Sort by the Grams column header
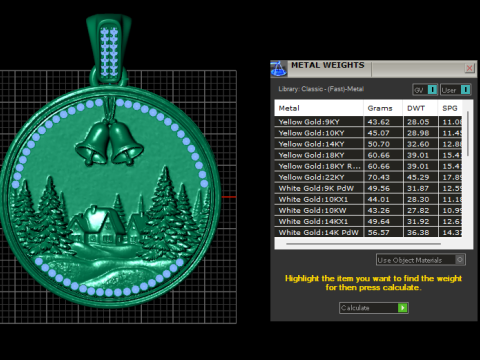480x360 pixels. point(383,108)
